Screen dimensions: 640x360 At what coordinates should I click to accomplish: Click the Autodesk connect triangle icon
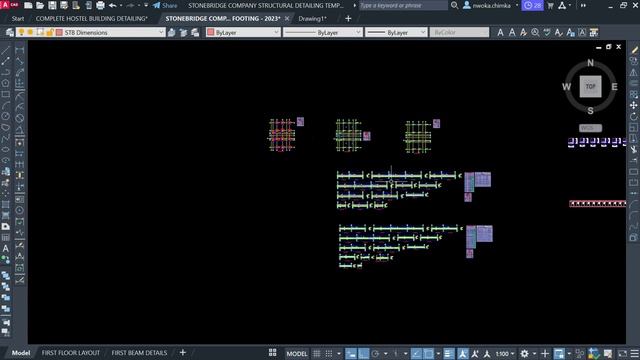[x=562, y=5]
